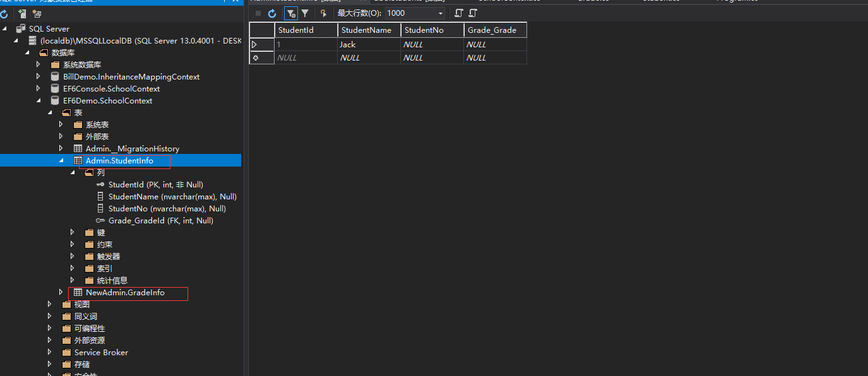
Task: Refresh the data grid results
Action: tap(273, 13)
